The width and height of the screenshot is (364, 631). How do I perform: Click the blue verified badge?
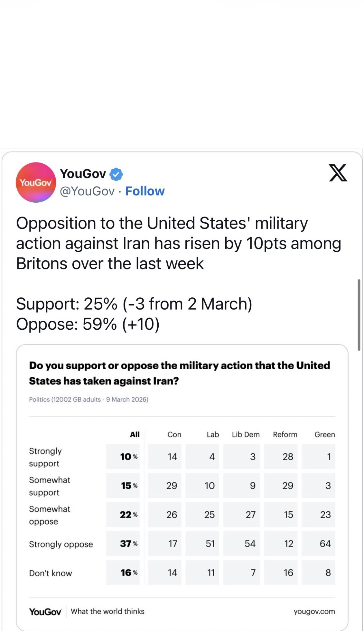tap(116, 174)
